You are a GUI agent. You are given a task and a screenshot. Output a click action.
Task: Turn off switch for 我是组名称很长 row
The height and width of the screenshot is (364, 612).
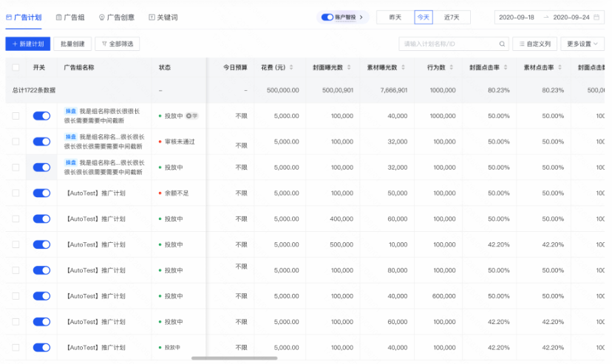(42, 116)
